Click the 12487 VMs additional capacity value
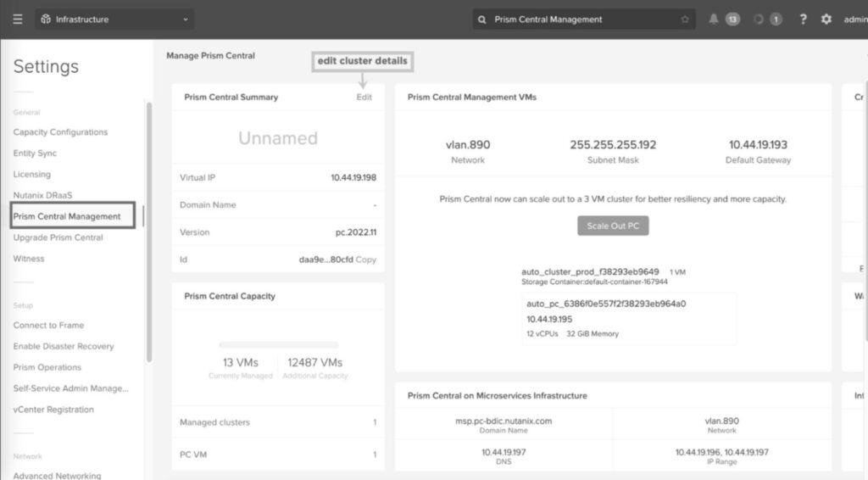Image resolution: width=868 pixels, height=480 pixels. (315, 362)
